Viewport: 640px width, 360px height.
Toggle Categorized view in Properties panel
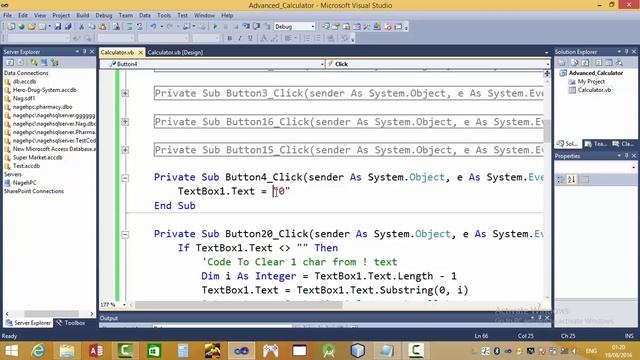[560, 180]
